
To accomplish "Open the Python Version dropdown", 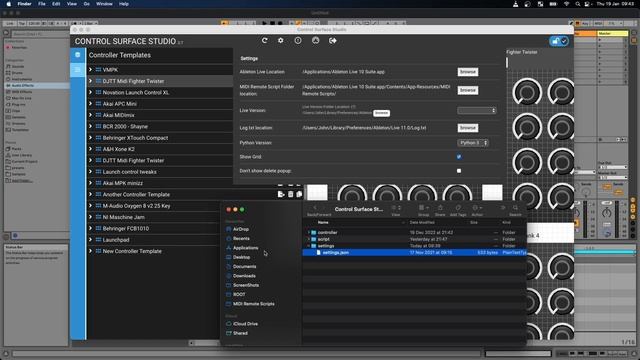I will pyautogui.click(x=473, y=143).
